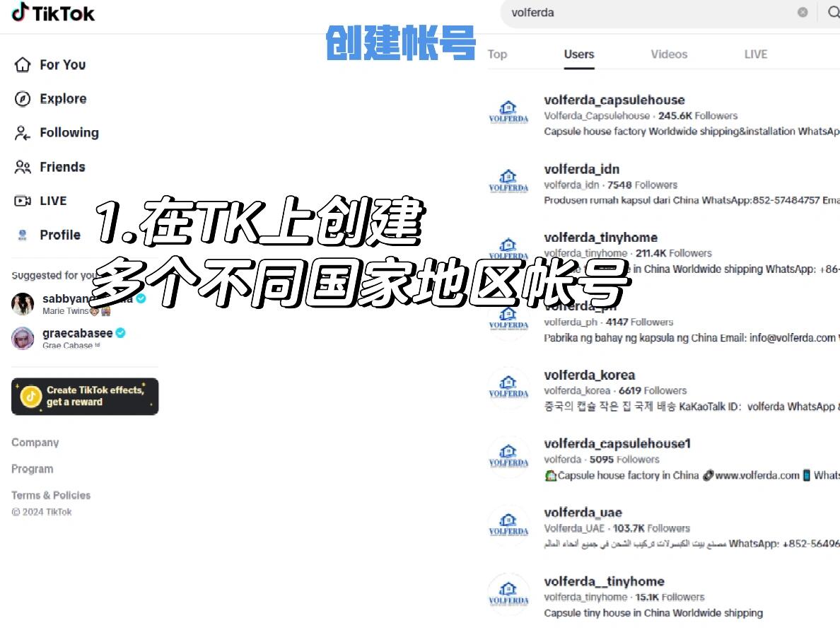The width and height of the screenshot is (840, 630).
Task: Clear the search field text
Action: point(802,12)
